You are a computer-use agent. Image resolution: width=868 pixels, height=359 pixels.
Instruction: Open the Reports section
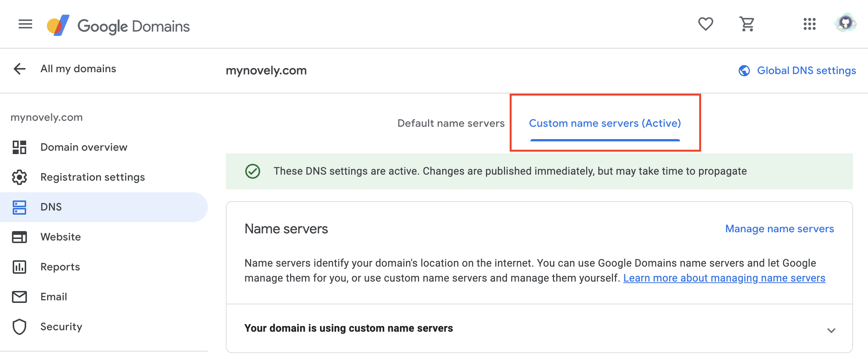click(x=59, y=267)
